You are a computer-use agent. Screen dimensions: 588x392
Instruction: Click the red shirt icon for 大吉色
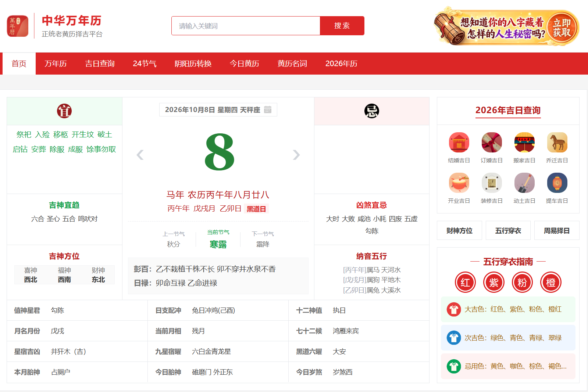454,309
